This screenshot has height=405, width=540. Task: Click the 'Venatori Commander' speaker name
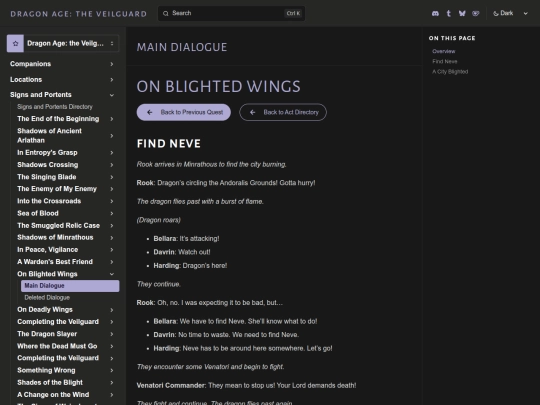tap(170, 385)
